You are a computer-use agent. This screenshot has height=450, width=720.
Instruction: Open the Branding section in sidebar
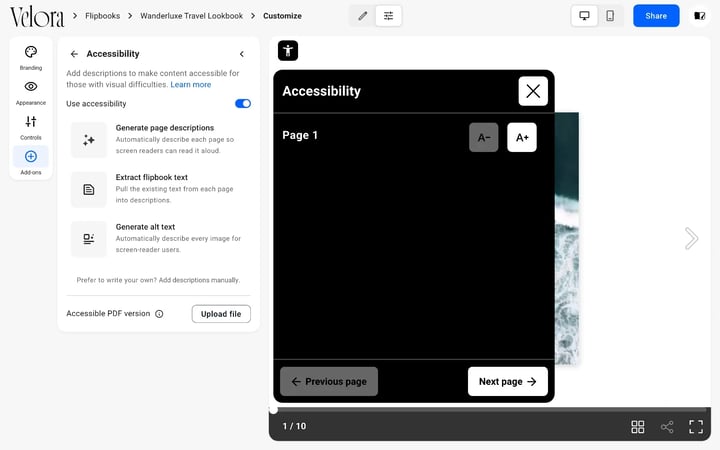click(31, 58)
